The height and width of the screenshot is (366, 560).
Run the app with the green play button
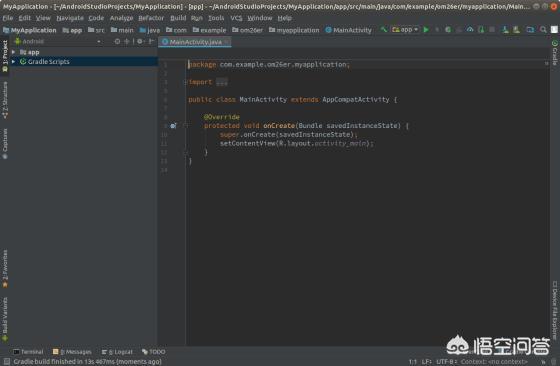click(x=426, y=30)
